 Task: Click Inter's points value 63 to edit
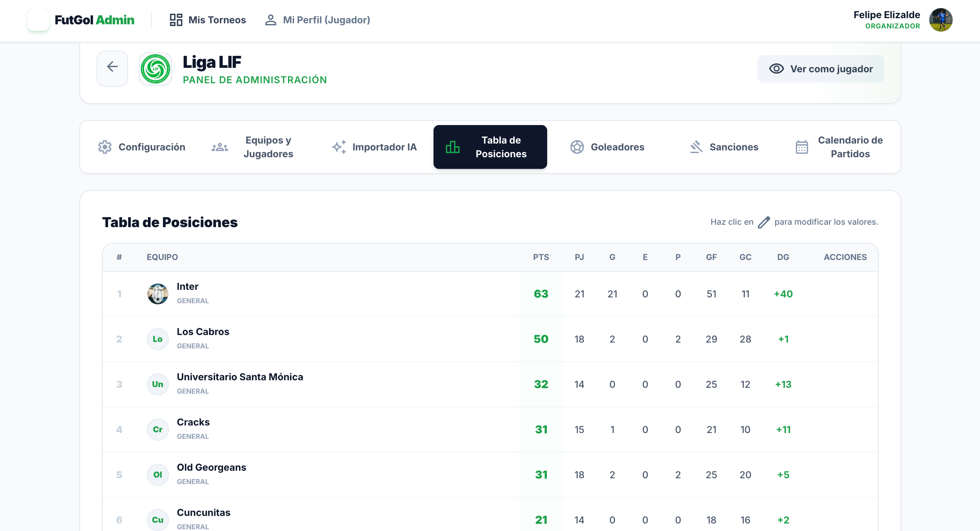point(541,294)
